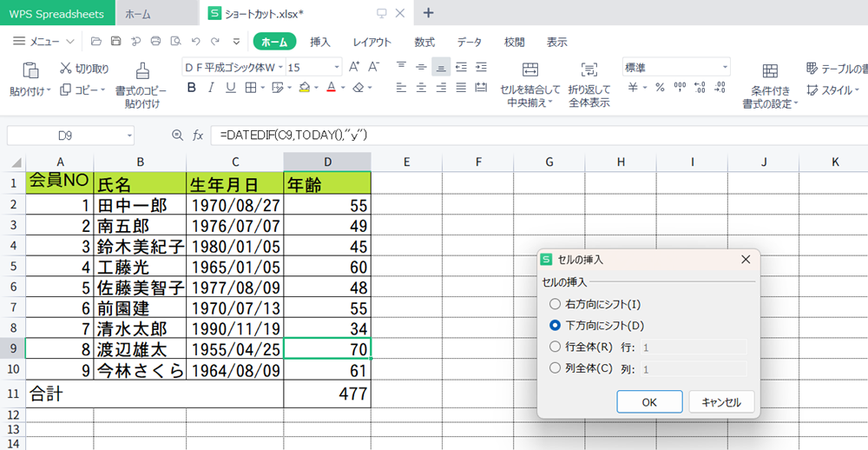Toggle italic formatting

point(211,88)
